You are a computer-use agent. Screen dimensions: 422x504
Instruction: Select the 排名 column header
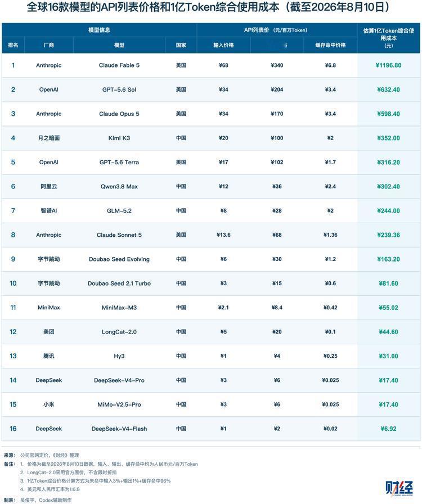(x=13, y=45)
